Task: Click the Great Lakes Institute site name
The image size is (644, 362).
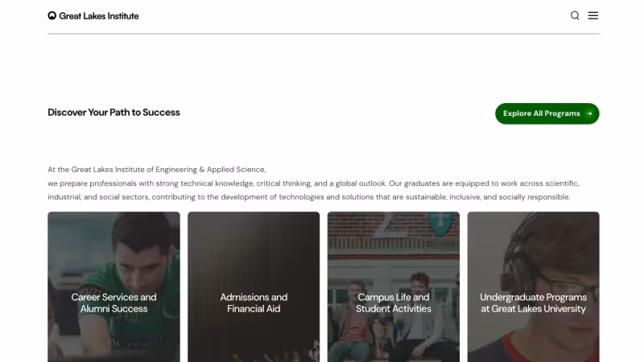Action: (99, 16)
